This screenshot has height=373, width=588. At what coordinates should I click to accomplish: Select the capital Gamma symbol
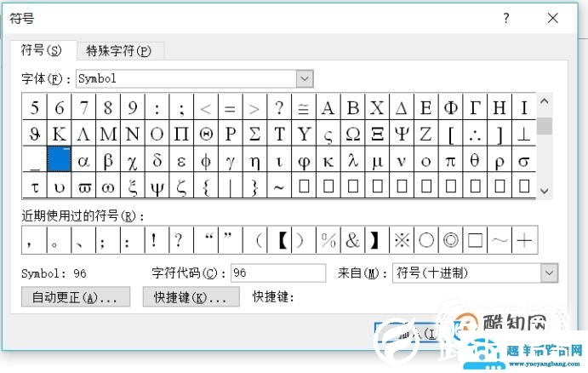click(x=475, y=107)
